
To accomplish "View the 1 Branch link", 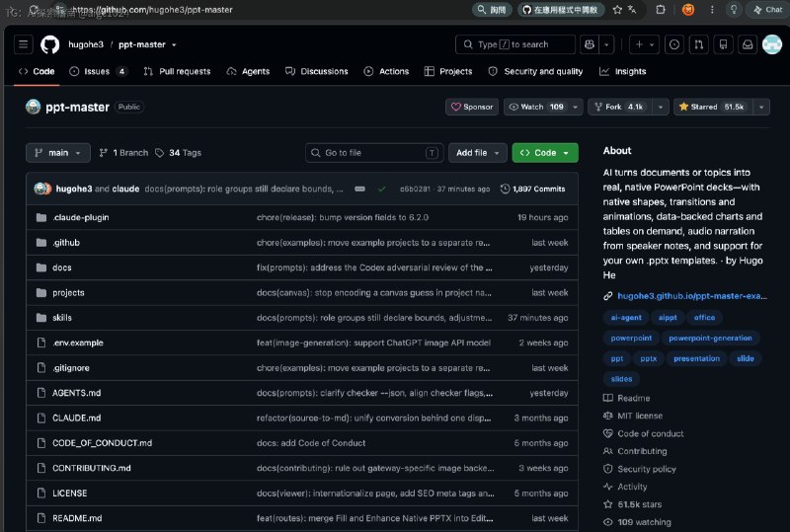I will 124,153.
